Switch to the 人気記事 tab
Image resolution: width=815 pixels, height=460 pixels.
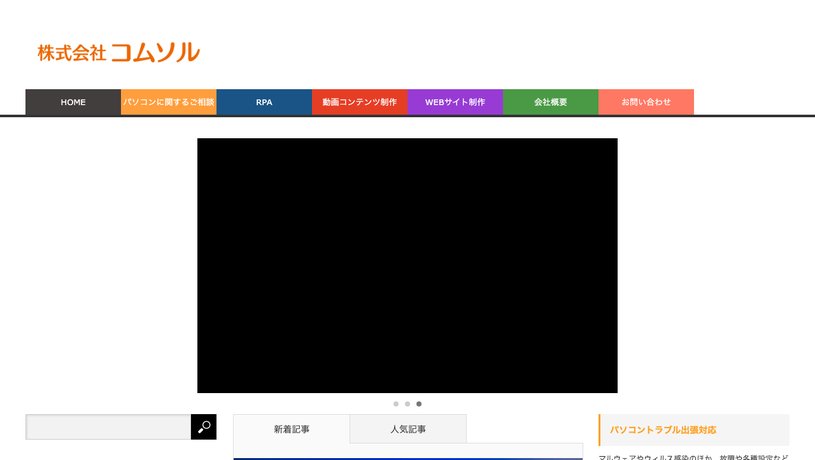[x=408, y=429]
